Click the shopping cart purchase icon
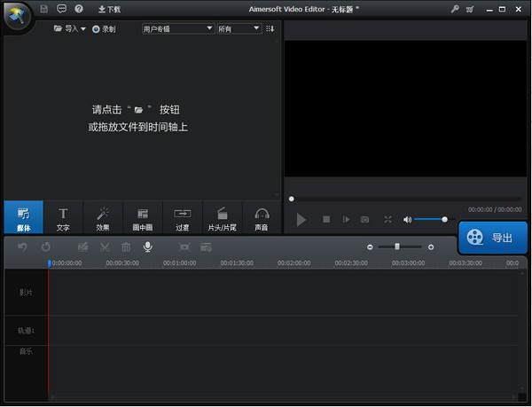The image size is (532, 407). click(469, 9)
